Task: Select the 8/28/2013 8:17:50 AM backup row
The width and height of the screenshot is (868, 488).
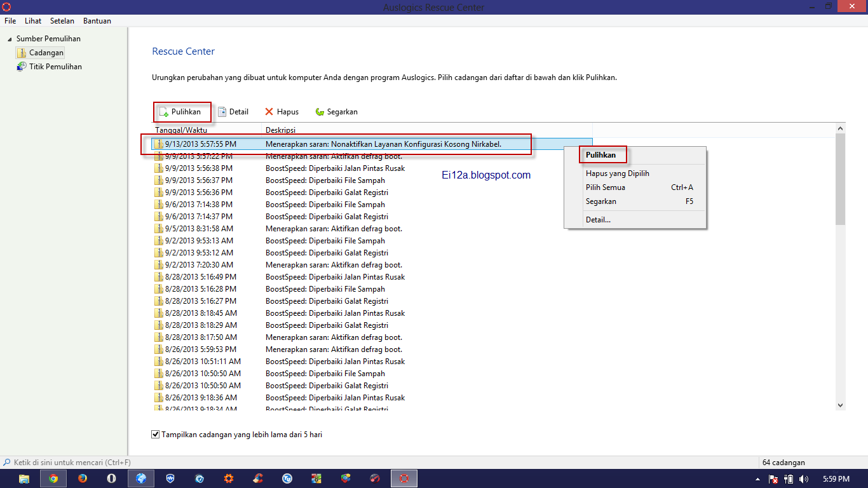Action: click(372, 337)
